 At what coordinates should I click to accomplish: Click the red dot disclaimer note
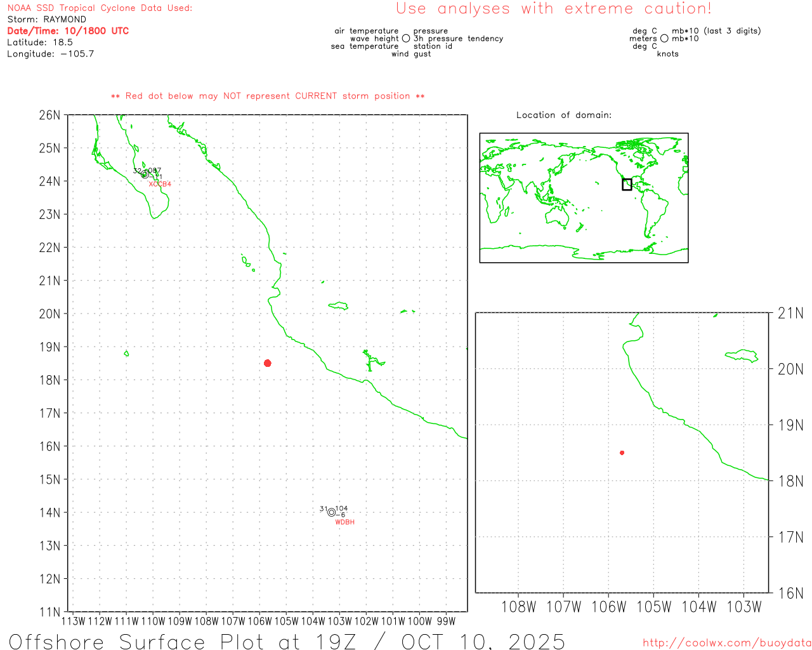(x=267, y=96)
